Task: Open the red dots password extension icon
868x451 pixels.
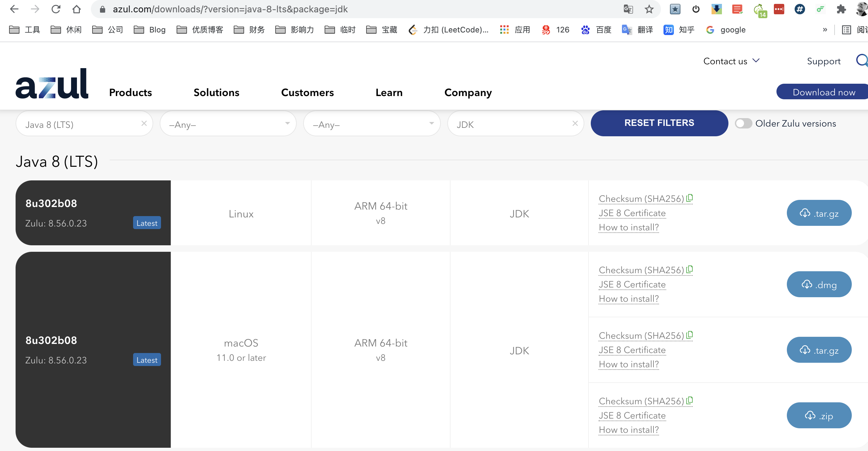Action: (x=779, y=9)
